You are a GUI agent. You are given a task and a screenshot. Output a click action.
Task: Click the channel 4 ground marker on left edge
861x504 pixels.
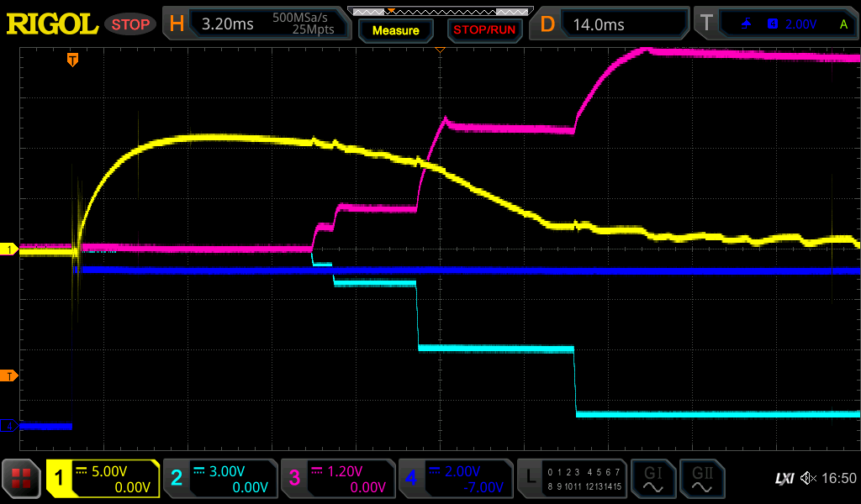point(9,426)
